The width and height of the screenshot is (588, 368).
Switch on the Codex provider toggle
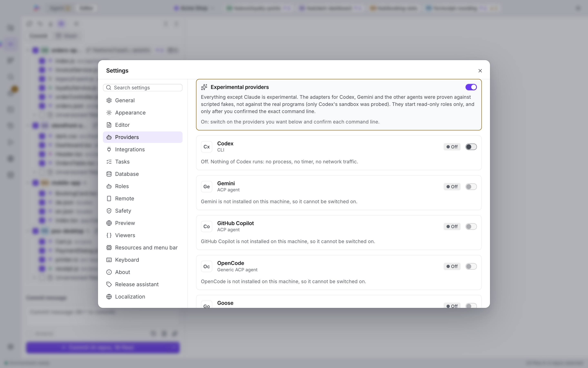[471, 147]
